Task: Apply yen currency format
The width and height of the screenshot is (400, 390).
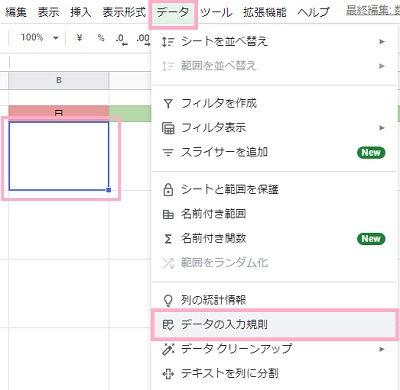Action: (x=79, y=38)
